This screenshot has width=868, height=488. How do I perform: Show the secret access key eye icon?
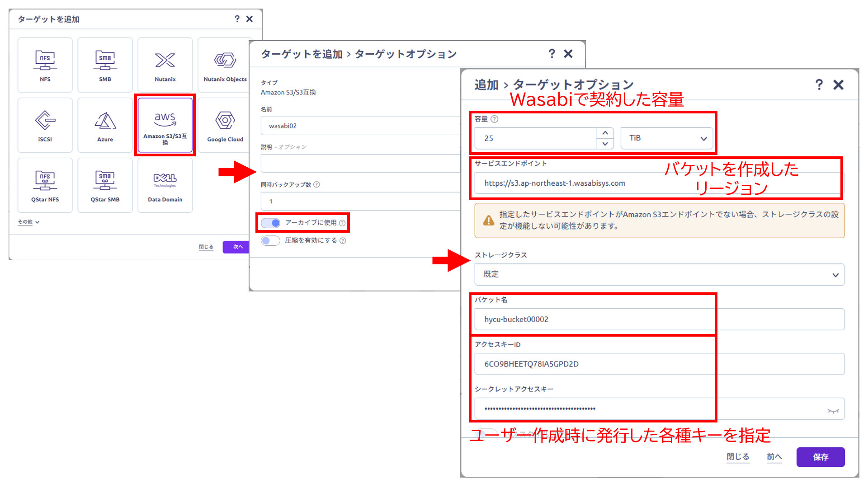tap(833, 410)
